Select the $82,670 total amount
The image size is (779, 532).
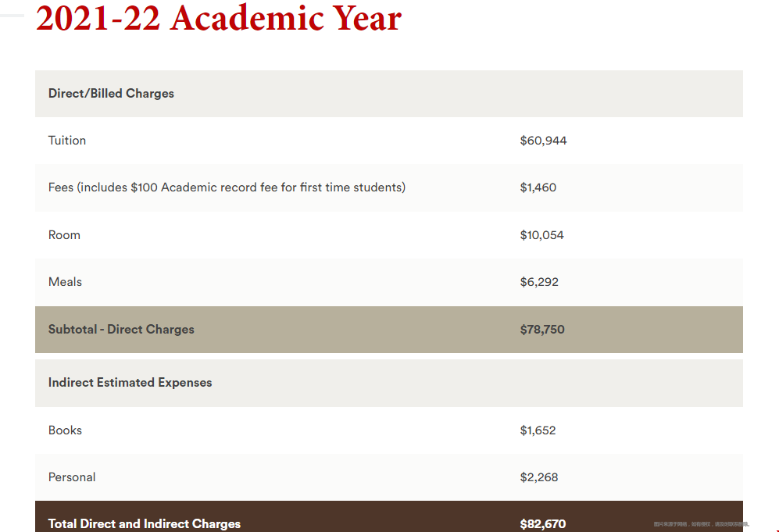(x=542, y=523)
